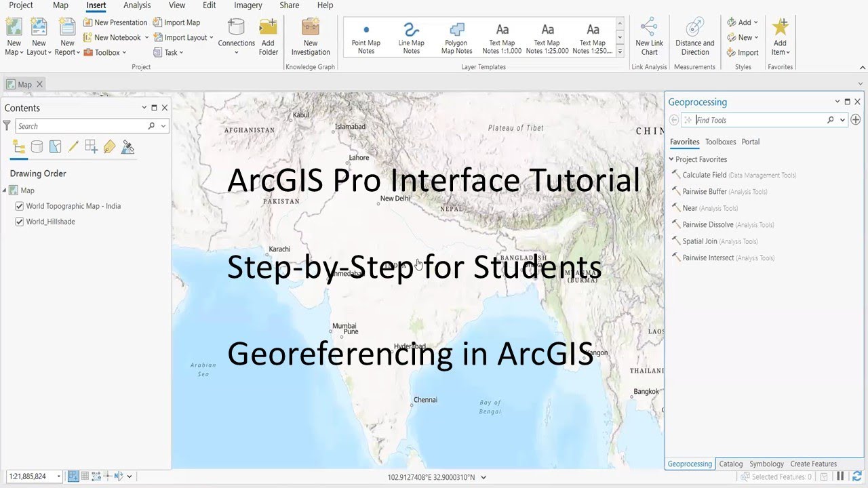Select Line Map Notes template
This screenshot has height=488, width=868.
click(x=411, y=38)
